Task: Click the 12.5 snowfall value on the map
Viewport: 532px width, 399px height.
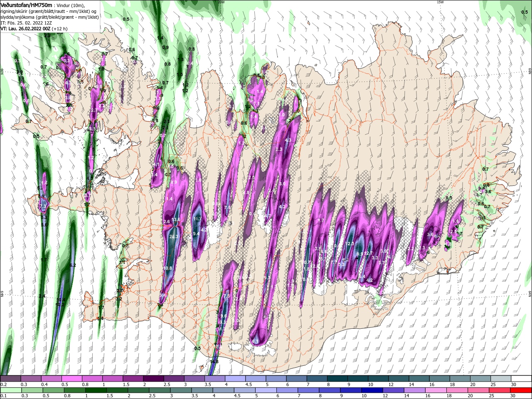Action: point(350,244)
